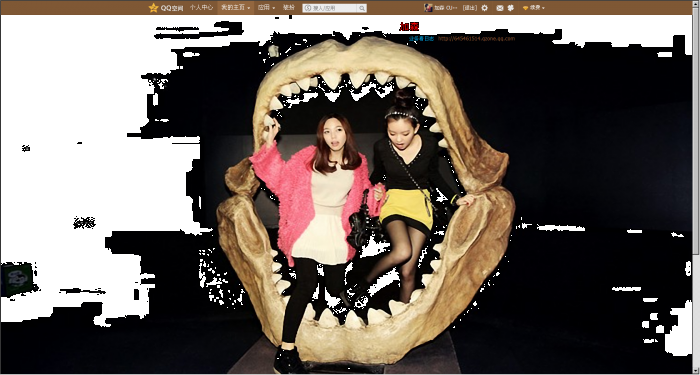
Task: Click the user avatar in top bar
Action: tap(428, 8)
